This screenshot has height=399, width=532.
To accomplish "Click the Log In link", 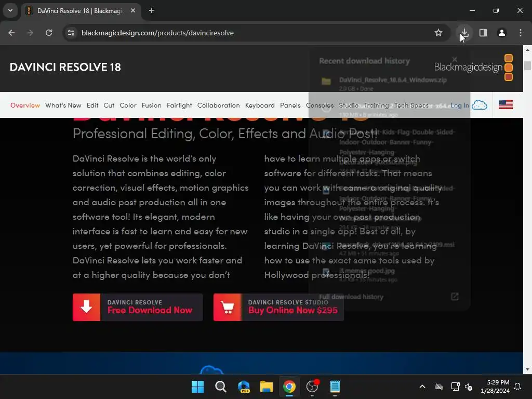I will pyautogui.click(x=460, y=105).
